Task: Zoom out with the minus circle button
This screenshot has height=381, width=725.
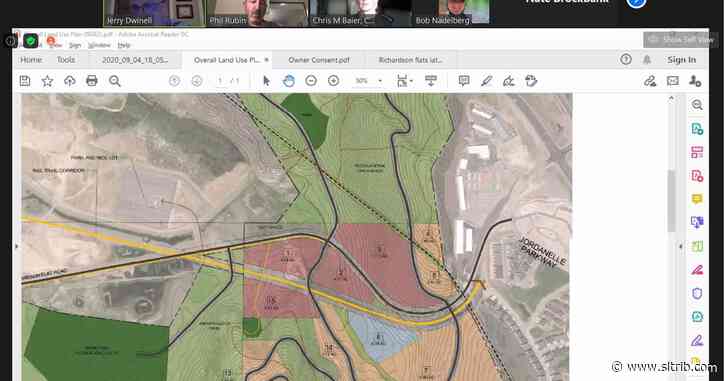Action: point(311,81)
